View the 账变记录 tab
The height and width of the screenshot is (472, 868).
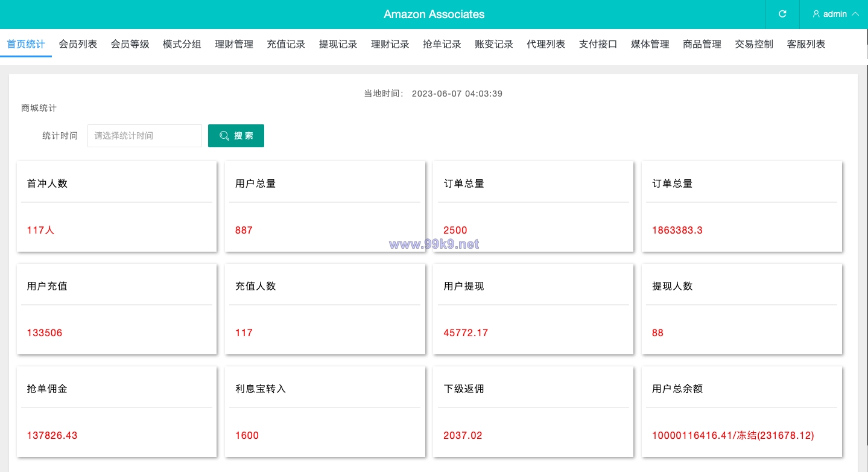(x=494, y=44)
